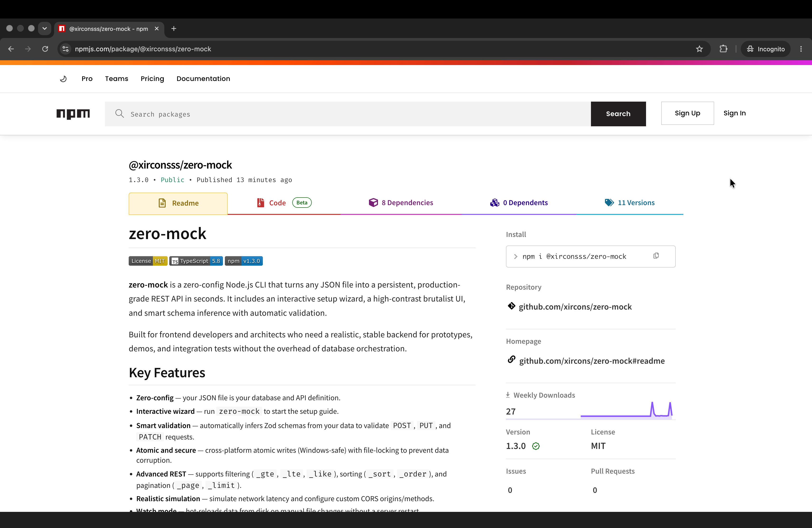
Task: Click the Incognito profile indicator
Action: [x=766, y=49]
